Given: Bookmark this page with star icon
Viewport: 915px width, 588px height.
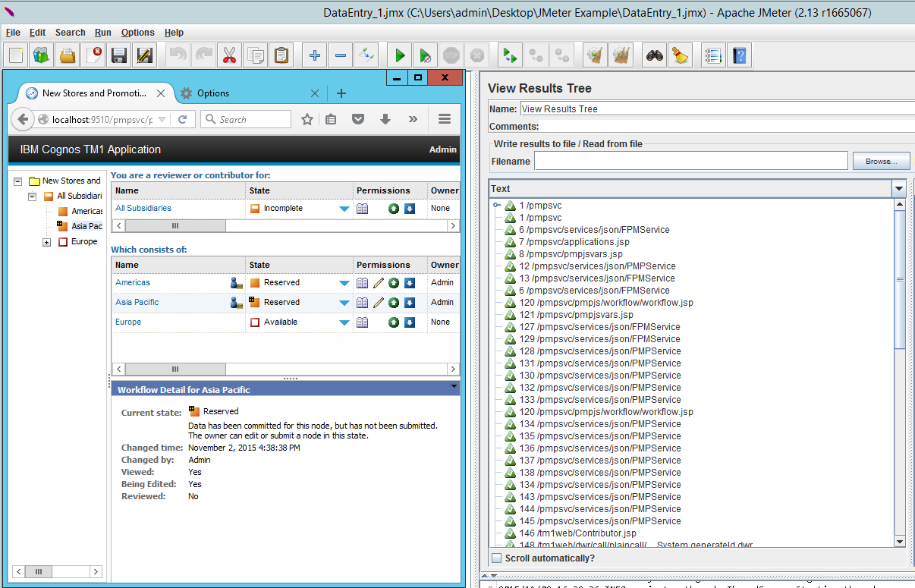Looking at the screenshot, I should coord(307,119).
